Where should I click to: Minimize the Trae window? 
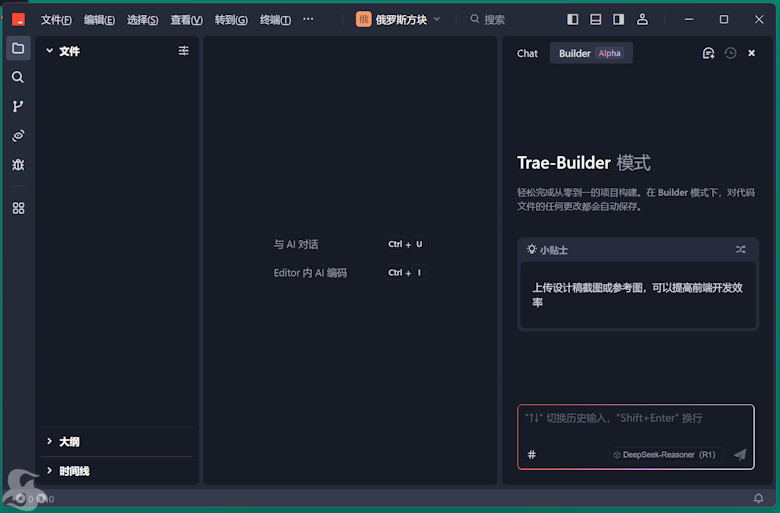[x=688, y=19]
